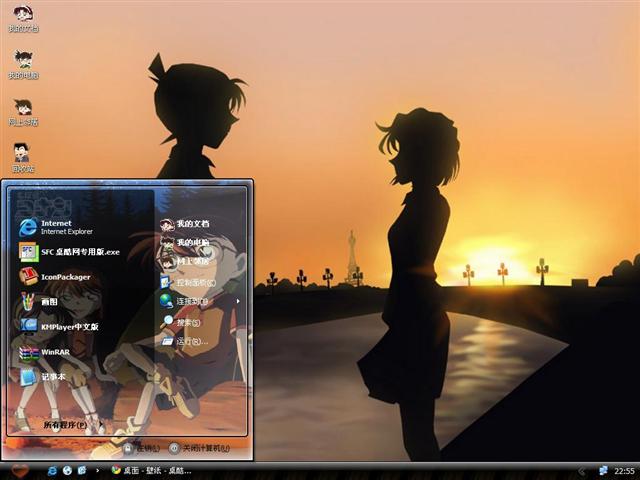
Task: Expand the quick launch overflow chevron
Action: (97, 471)
